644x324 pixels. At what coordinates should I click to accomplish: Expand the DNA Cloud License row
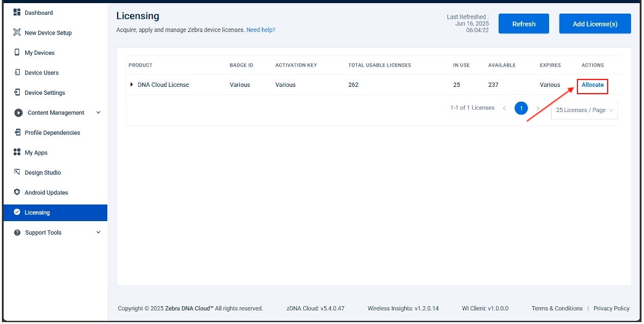[132, 84]
